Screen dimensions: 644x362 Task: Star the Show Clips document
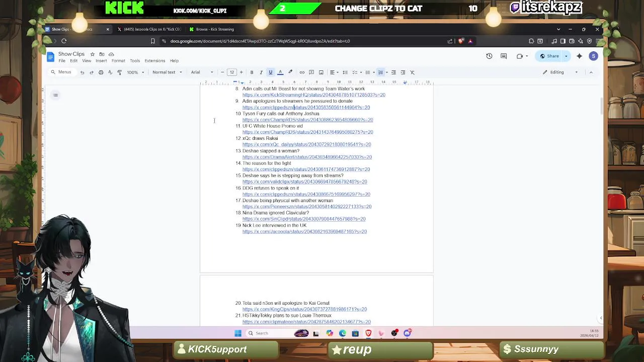92,54
